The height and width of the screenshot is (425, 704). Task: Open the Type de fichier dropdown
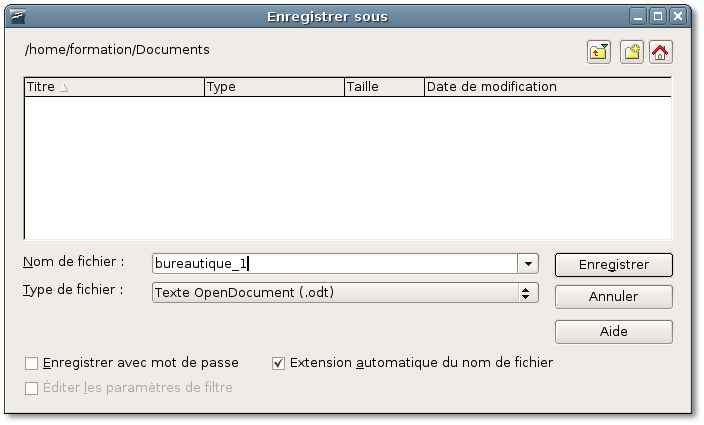pyautogui.click(x=345, y=293)
